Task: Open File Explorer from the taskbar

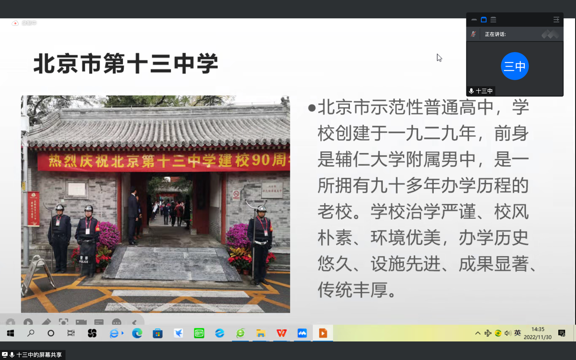Action: (x=261, y=333)
